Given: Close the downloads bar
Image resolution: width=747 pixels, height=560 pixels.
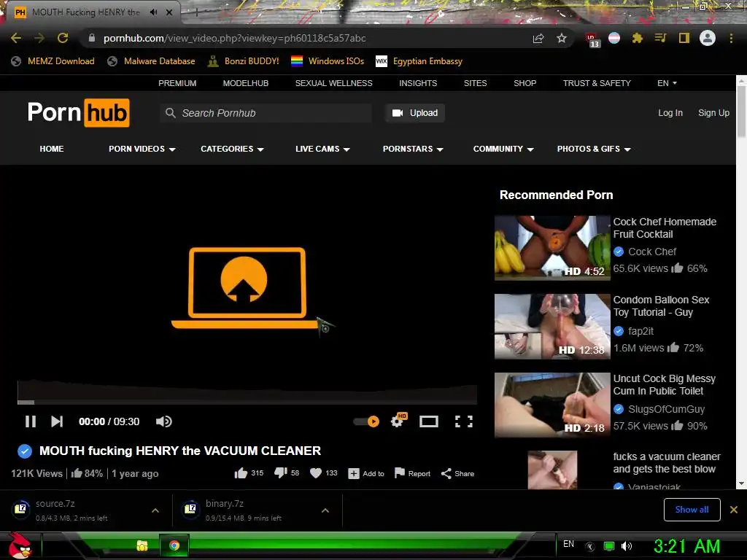Looking at the screenshot, I should click(x=734, y=510).
